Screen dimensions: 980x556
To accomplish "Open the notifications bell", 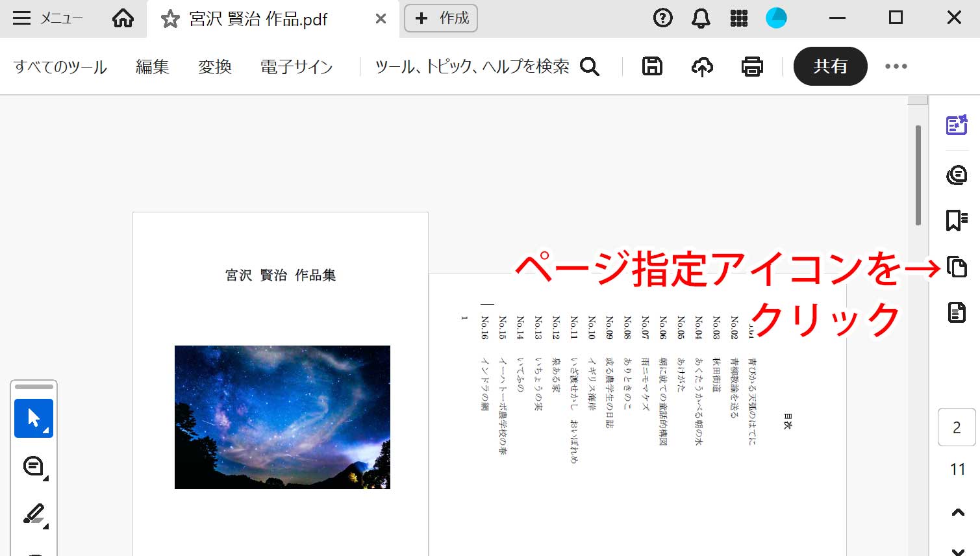I will tap(701, 18).
